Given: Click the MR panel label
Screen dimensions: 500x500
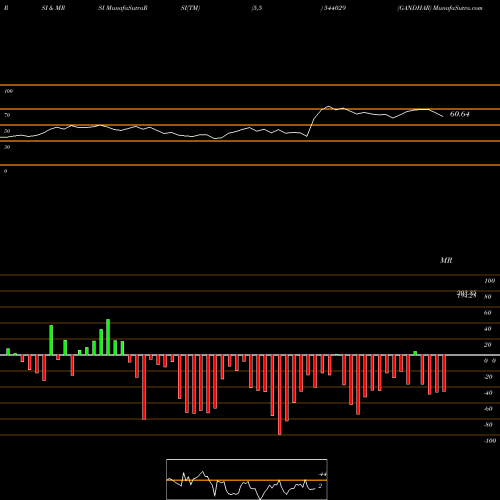Looking at the screenshot, I should click(x=446, y=260).
